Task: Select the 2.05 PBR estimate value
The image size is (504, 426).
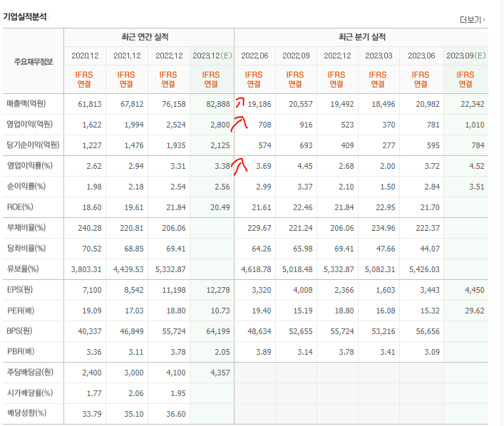Action: [222, 352]
